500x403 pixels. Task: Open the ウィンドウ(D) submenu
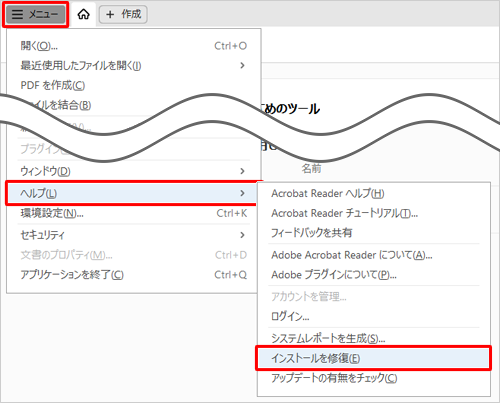133,171
